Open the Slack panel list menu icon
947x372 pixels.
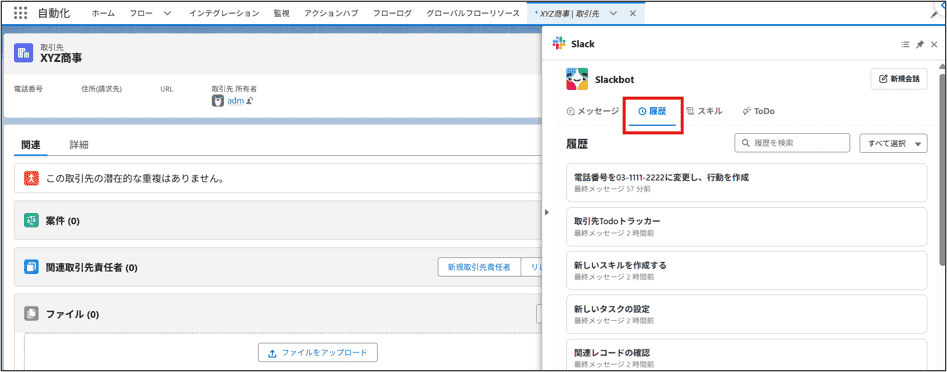pyautogui.click(x=905, y=44)
